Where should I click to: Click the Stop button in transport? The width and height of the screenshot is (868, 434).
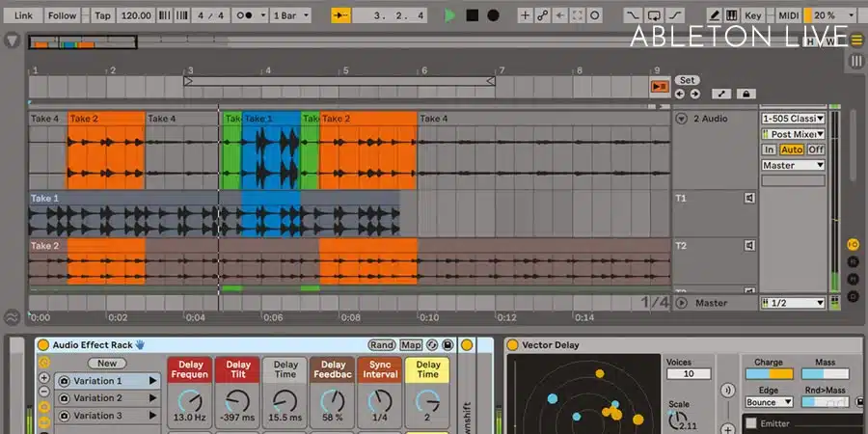tap(472, 15)
